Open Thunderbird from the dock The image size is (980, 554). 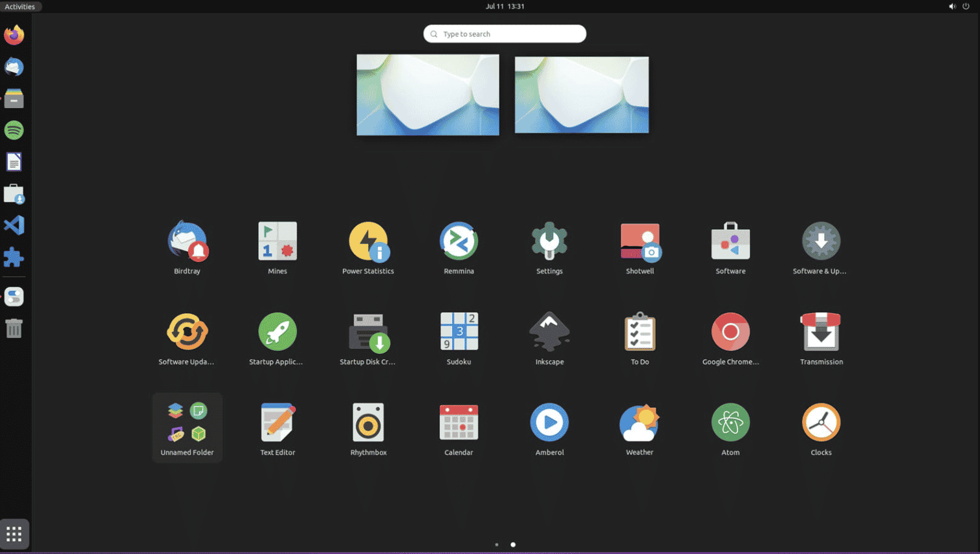pos(14,67)
